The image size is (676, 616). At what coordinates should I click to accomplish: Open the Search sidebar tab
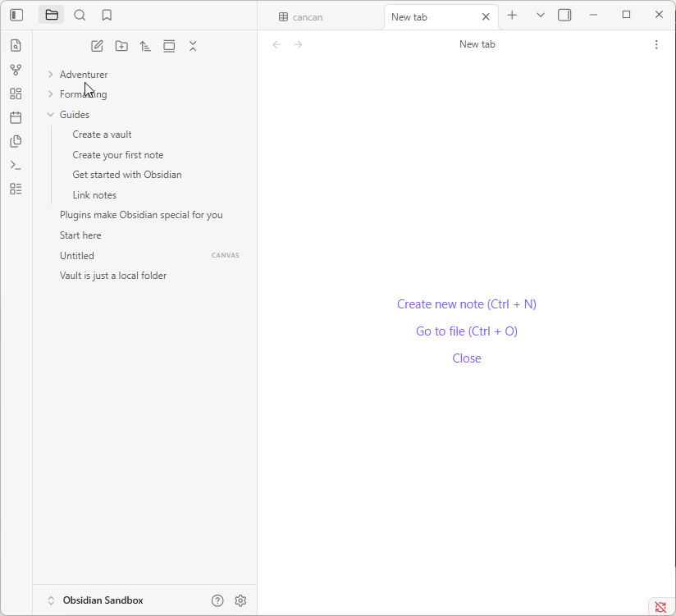(x=80, y=15)
